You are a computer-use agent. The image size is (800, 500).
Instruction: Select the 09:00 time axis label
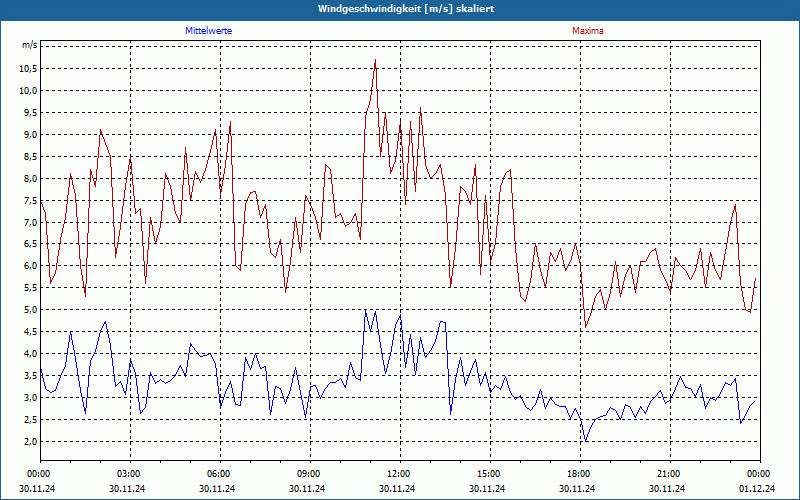pos(310,474)
